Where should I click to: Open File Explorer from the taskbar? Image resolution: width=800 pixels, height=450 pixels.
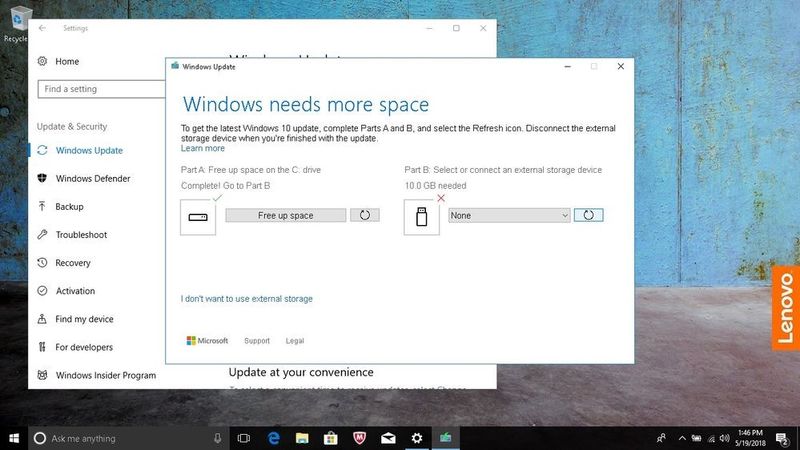click(302, 438)
